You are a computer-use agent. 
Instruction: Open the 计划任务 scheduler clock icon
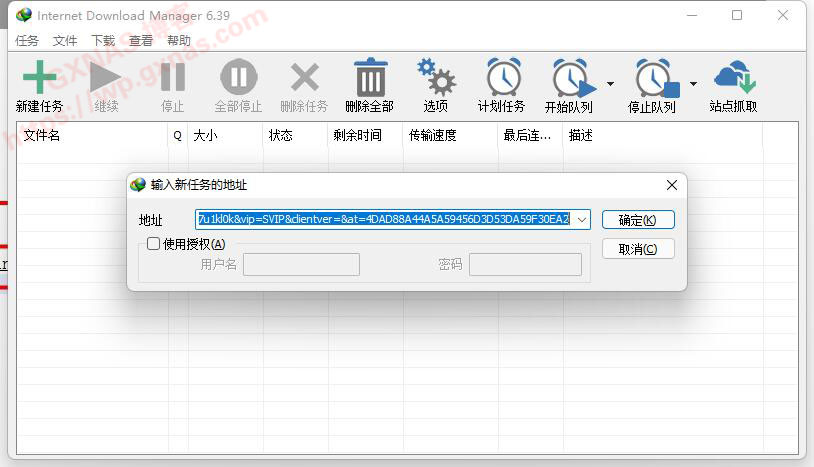502,78
